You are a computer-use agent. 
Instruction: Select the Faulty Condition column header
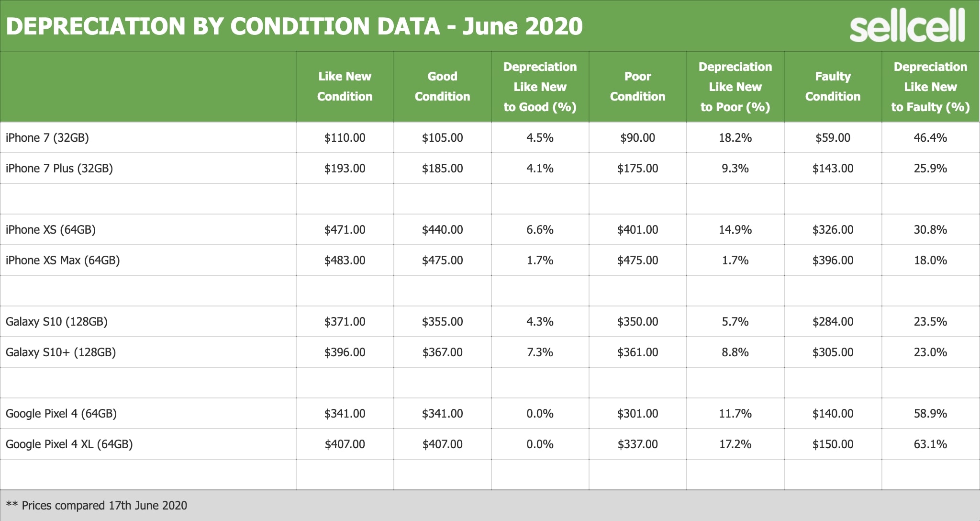tap(833, 87)
